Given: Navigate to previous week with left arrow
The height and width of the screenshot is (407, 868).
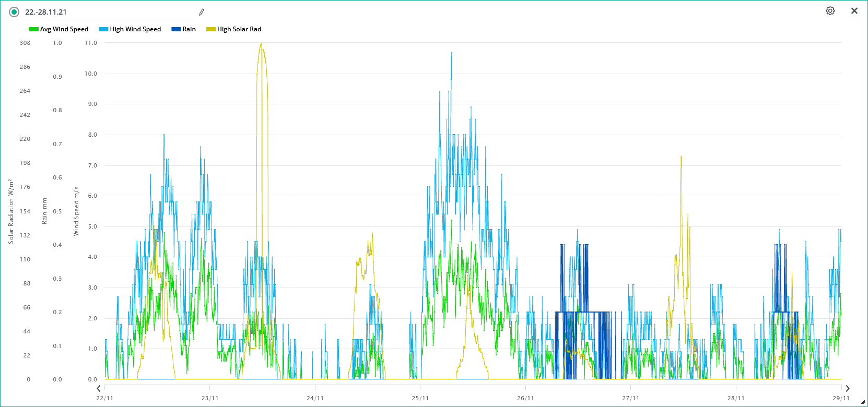Looking at the screenshot, I should click(x=99, y=388).
